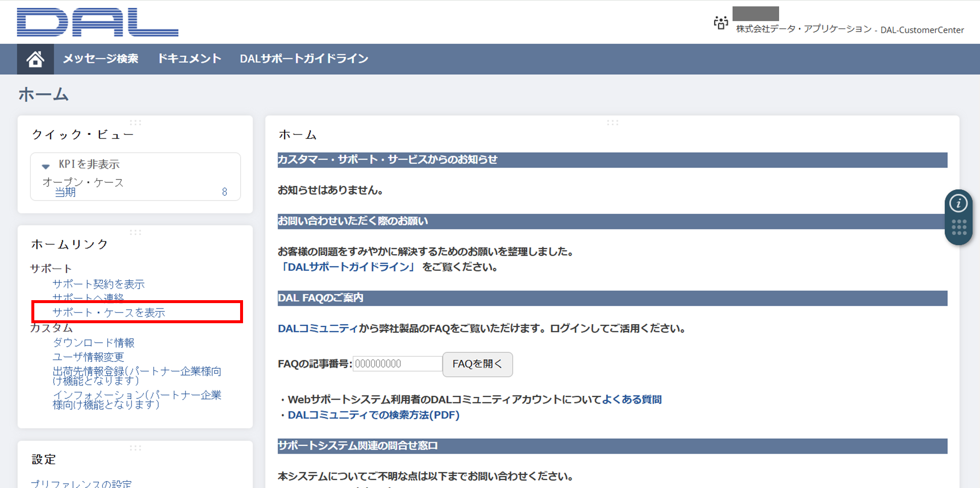Click the dotted grid icon below info icon
The width and height of the screenshot is (980, 488).
pos(958,227)
